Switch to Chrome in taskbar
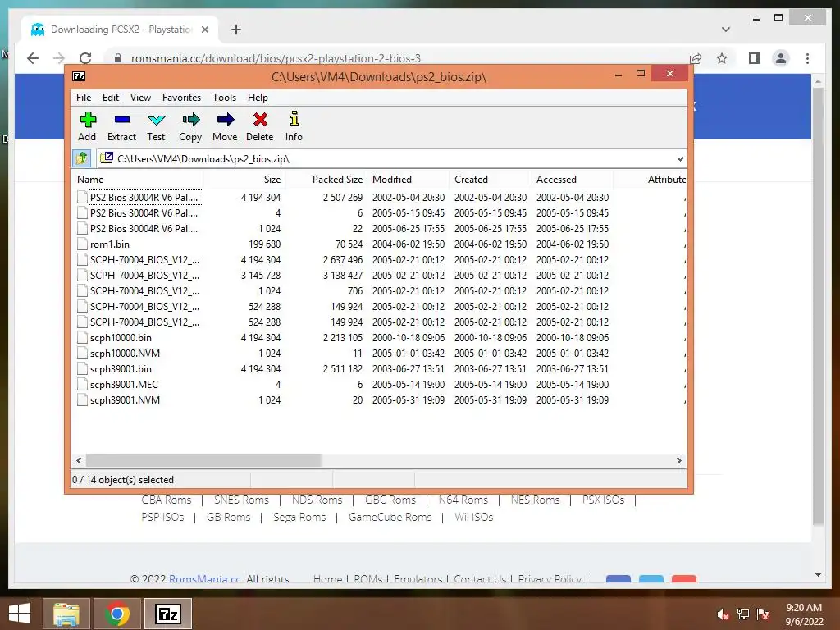 117,614
